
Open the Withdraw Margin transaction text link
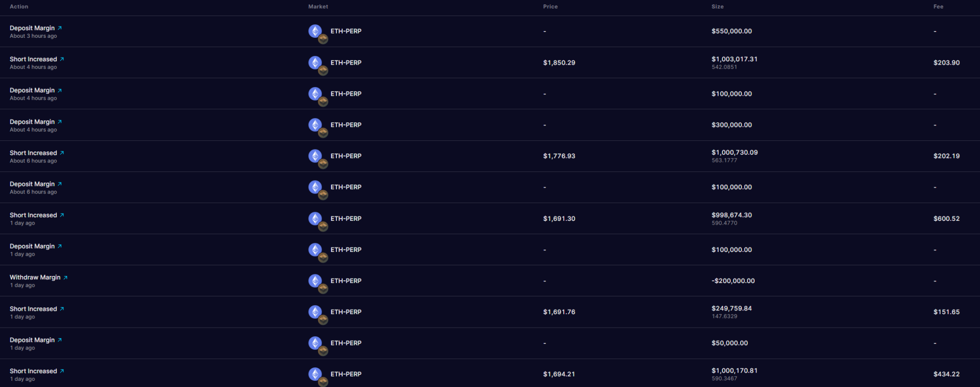click(x=35, y=277)
